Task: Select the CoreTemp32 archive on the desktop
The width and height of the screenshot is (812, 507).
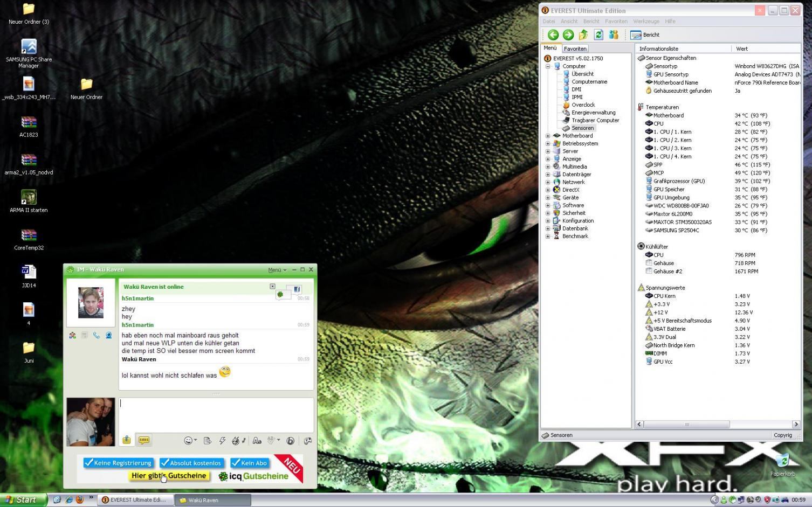Action: (x=29, y=239)
